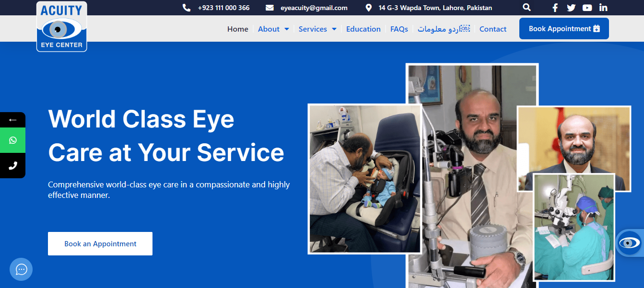The image size is (644, 288).
Task: Click the Acuity Eye Center logo
Action: tap(62, 26)
